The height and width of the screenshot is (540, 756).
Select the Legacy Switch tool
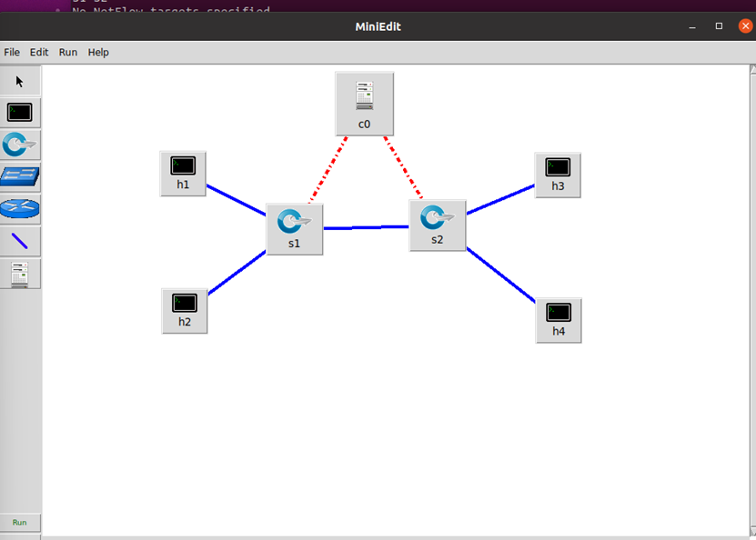point(20,176)
